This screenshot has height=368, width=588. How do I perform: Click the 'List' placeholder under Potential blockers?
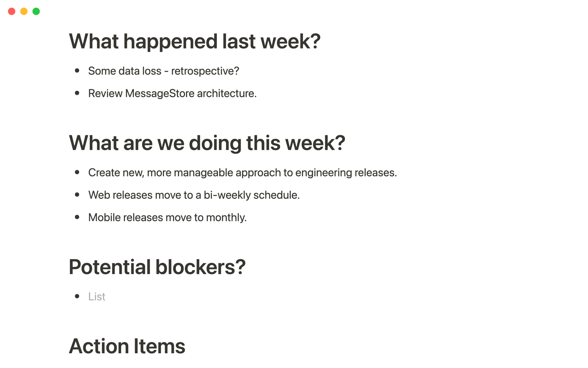[x=96, y=296]
